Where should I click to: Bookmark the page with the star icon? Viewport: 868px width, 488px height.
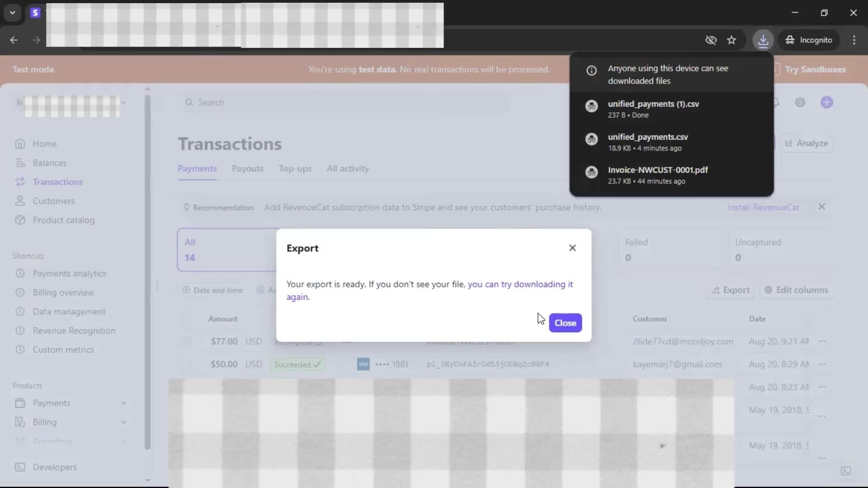coord(731,40)
